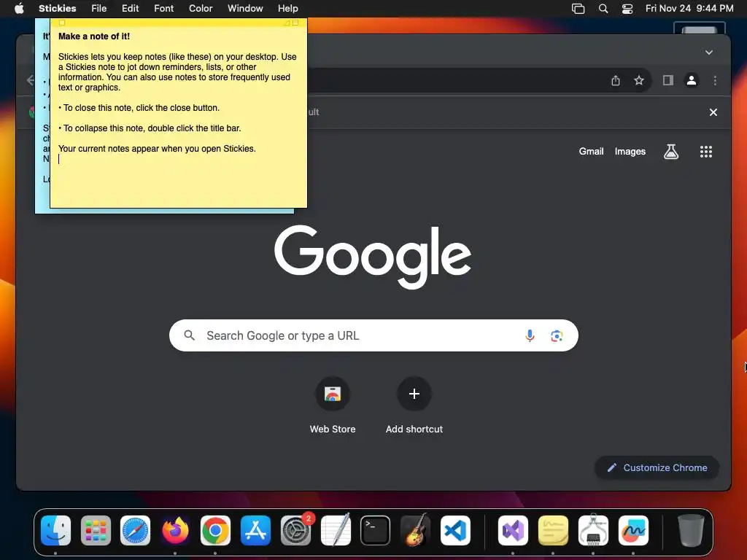Image resolution: width=747 pixels, height=560 pixels.
Task: Open TextEdit from the Dock
Action: 336,529
